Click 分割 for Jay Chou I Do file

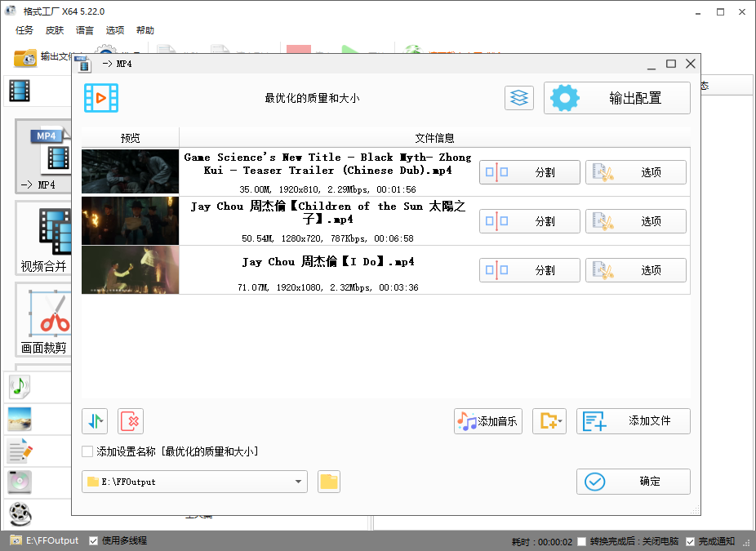[529, 270]
